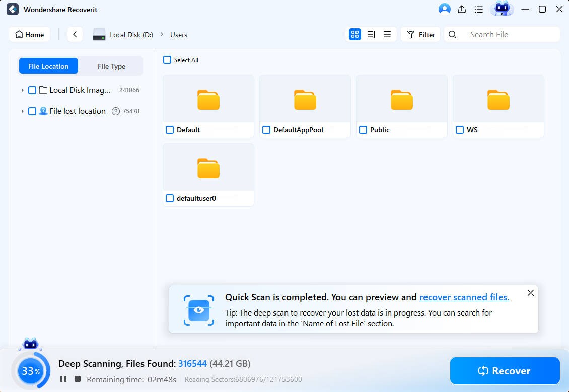Screen dimensions: 569x392
Task: Open the recover scanned files link
Action: (464, 297)
